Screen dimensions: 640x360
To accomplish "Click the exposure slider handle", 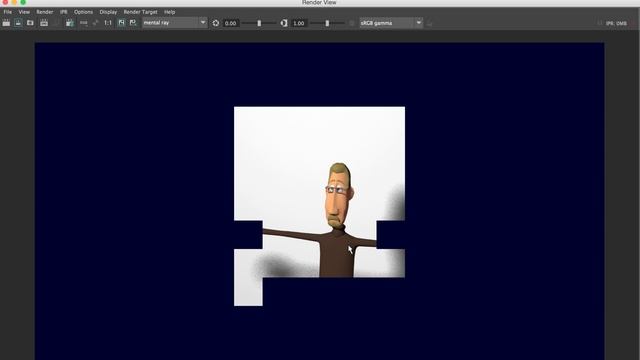I will (259, 23).
